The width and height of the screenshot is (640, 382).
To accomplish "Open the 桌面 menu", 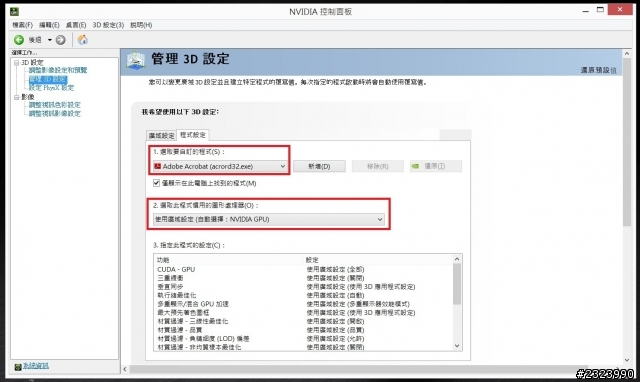I will [76, 25].
